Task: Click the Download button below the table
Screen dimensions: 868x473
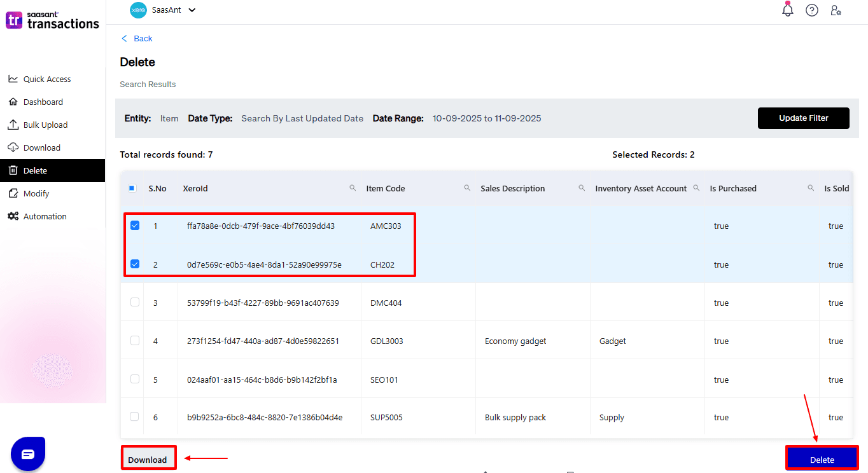Action: click(x=148, y=460)
